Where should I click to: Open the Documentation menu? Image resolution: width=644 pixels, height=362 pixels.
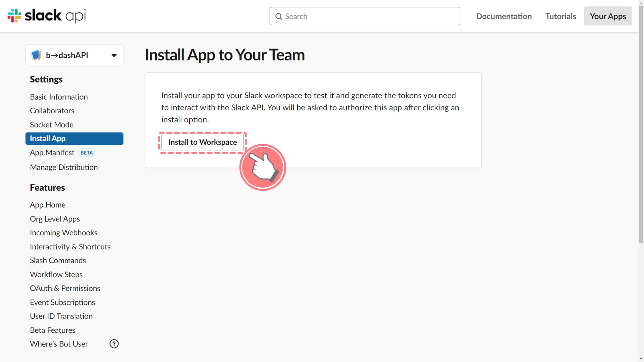pyautogui.click(x=504, y=16)
